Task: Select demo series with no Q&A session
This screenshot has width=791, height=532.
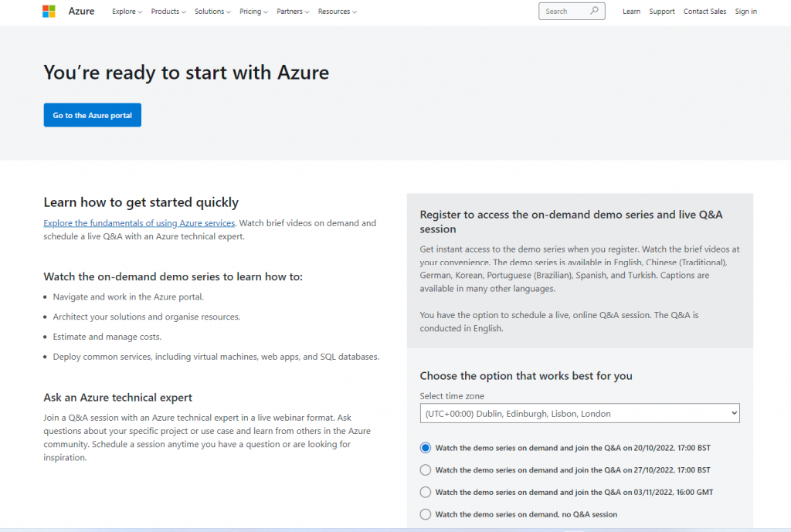Action: [x=426, y=514]
